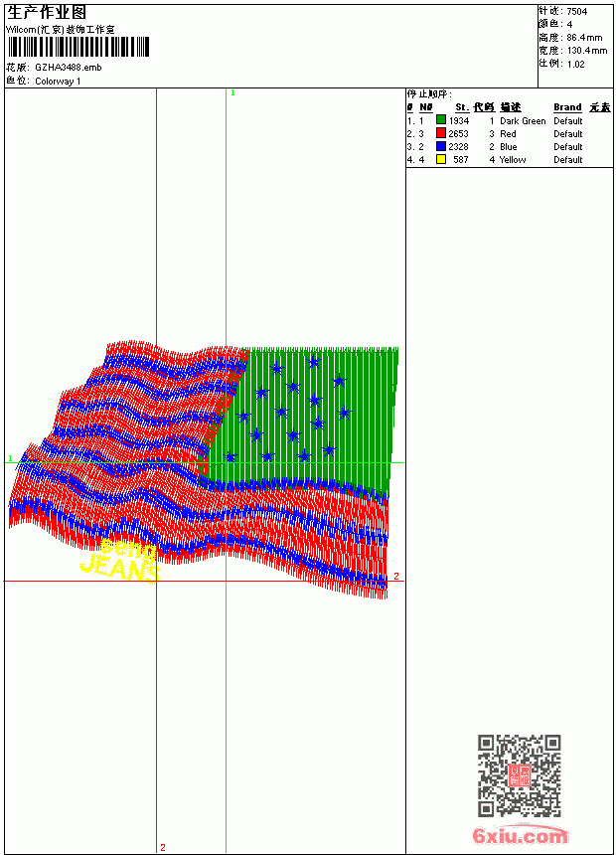Click the red marker 2 at bottom
Image resolution: width=616 pixels, height=855 pixels.
[163, 847]
